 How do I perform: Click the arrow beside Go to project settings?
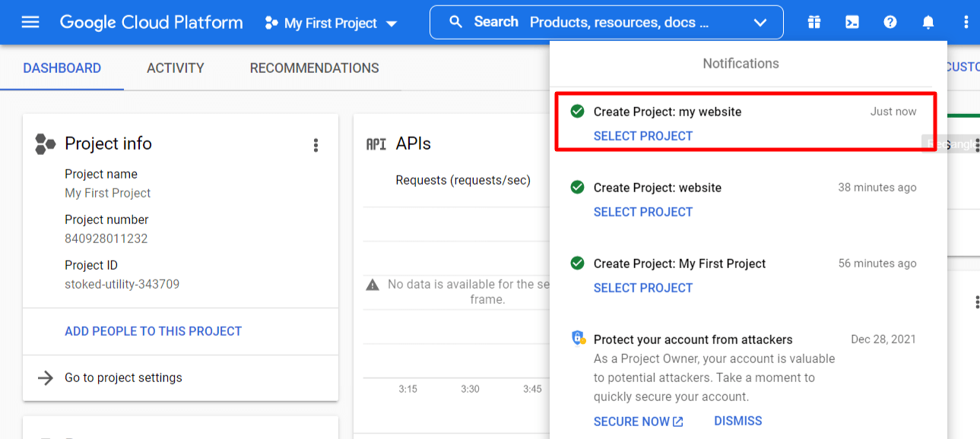46,377
